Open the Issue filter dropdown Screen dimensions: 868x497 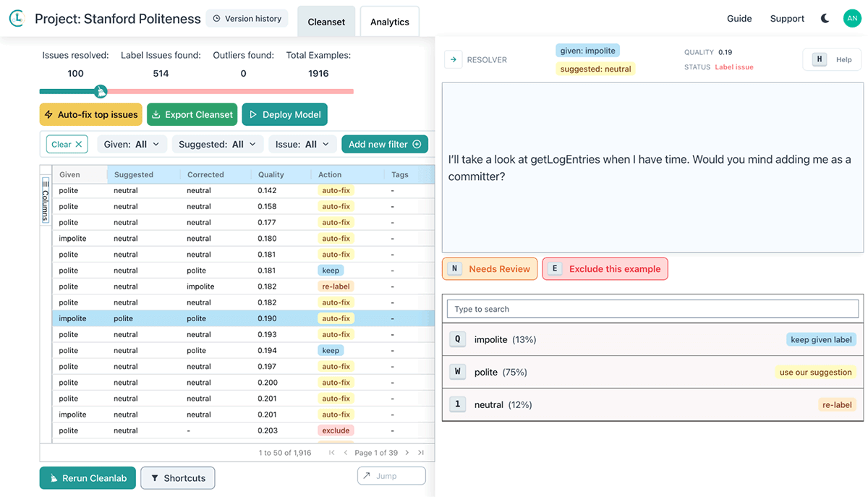(302, 145)
